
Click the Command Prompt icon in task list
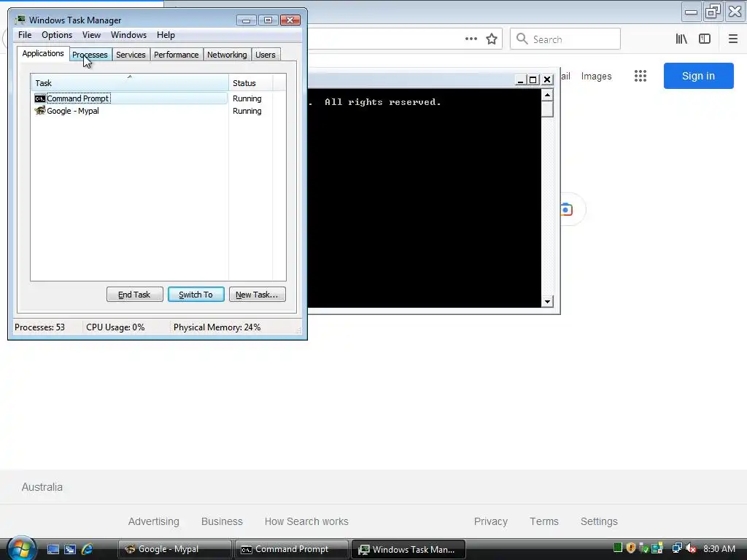(x=40, y=98)
